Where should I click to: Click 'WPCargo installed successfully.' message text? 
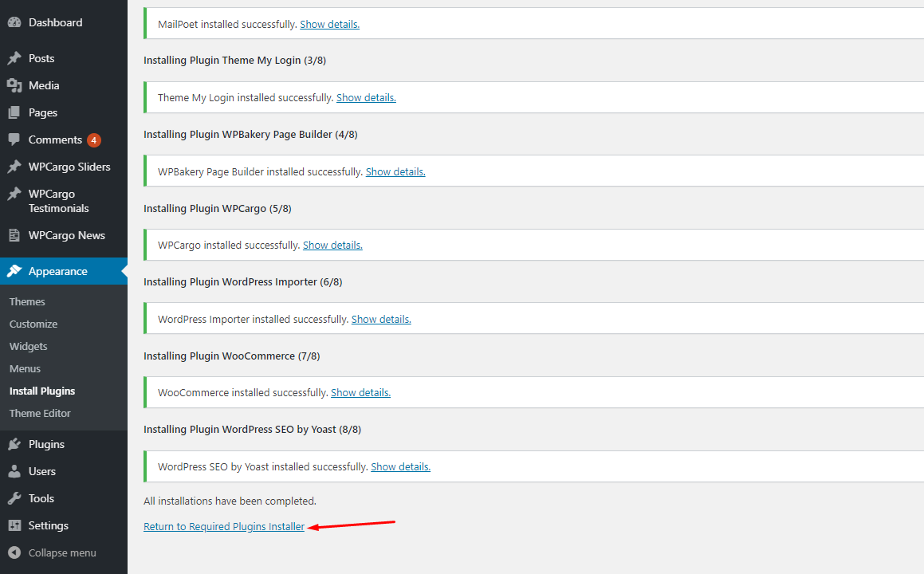(x=229, y=246)
